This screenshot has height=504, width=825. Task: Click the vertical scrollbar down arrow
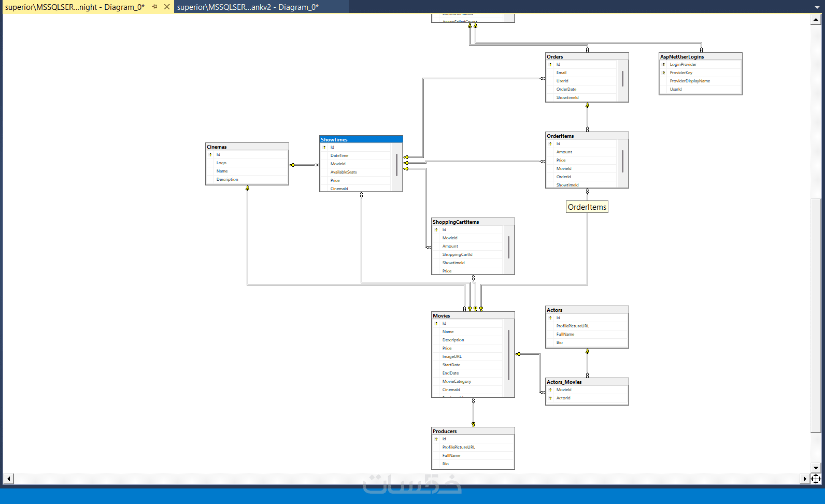[816, 468]
